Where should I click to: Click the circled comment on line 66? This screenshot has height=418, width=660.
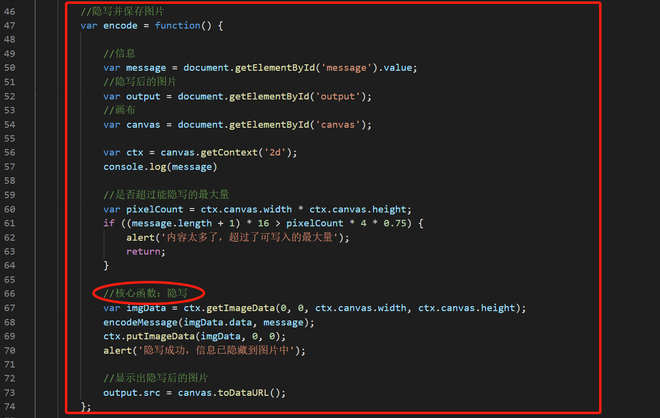tap(146, 293)
